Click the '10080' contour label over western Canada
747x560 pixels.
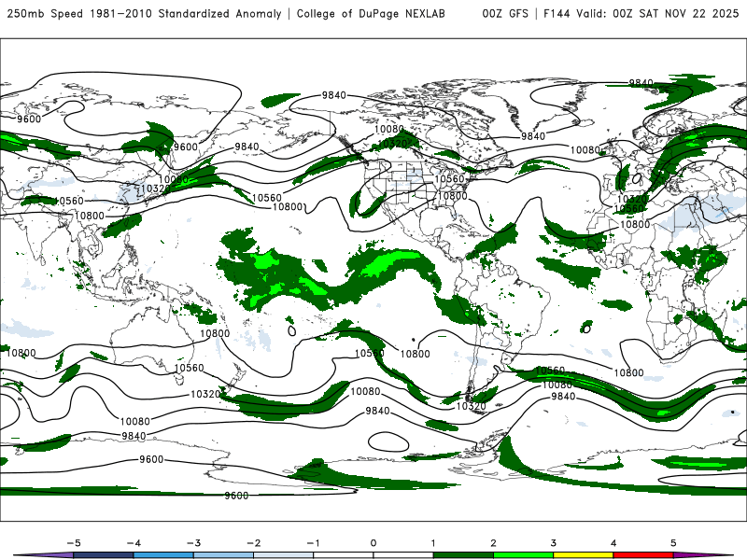pos(389,129)
